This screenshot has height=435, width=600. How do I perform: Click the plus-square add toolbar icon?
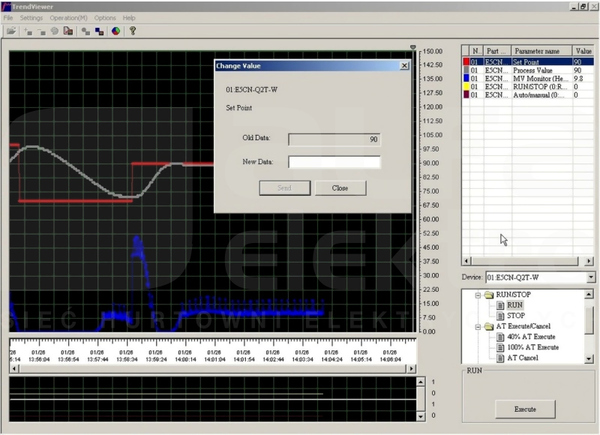coord(28,31)
